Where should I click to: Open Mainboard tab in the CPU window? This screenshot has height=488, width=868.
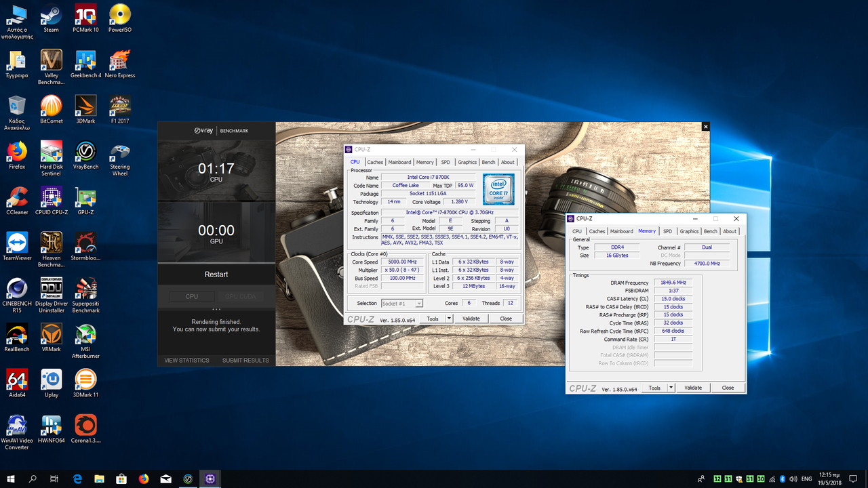[x=399, y=162]
